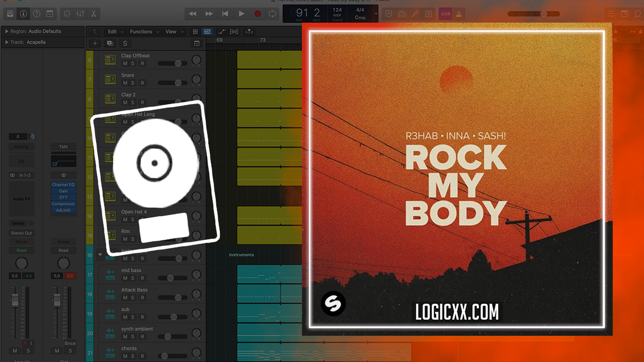Viewport: 644px width, 362px height.
Task: Select the scissors editing icon
Action: [x=94, y=13]
